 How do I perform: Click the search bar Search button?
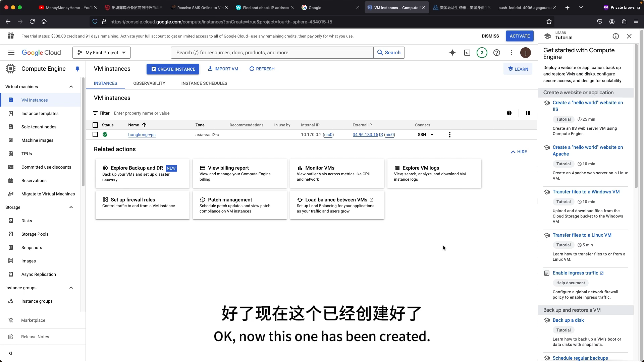click(x=389, y=53)
